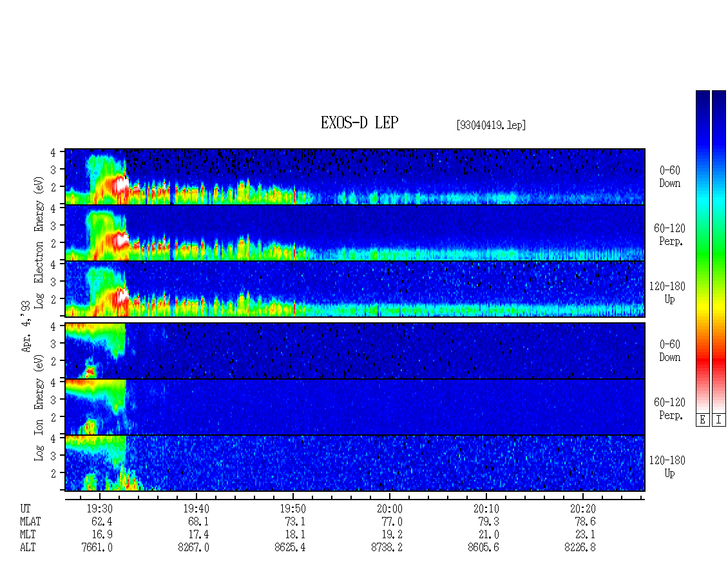The image size is (728, 564).
Task: Click the 0-60 Down label beside the top electron panel
Action: tap(669, 177)
